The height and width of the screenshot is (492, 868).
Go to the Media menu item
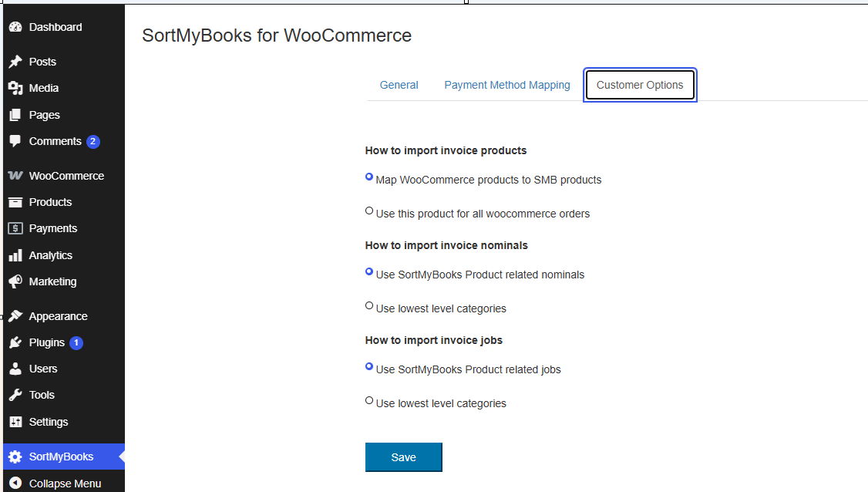pyautogui.click(x=44, y=88)
